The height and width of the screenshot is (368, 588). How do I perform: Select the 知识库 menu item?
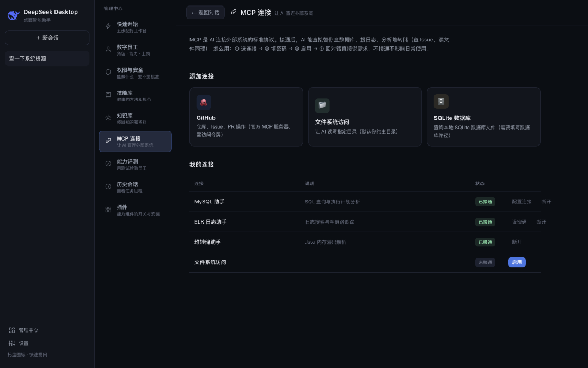(x=136, y=119)
